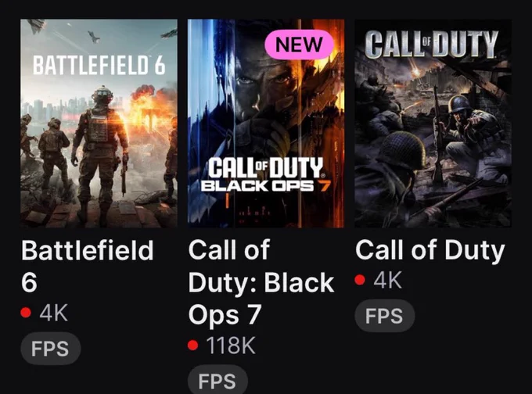532x394 pixels.
Task: Click the 118K viewer count
Action: (231, 346)
